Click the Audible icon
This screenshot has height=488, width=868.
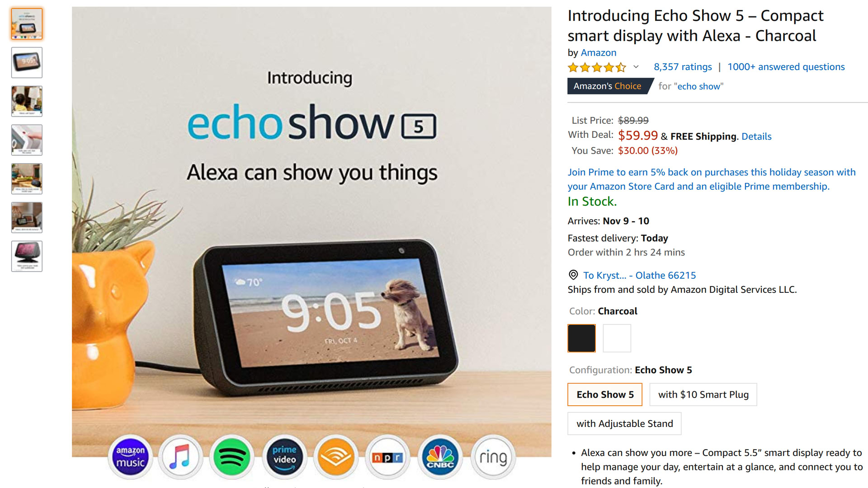click(336, 457)
